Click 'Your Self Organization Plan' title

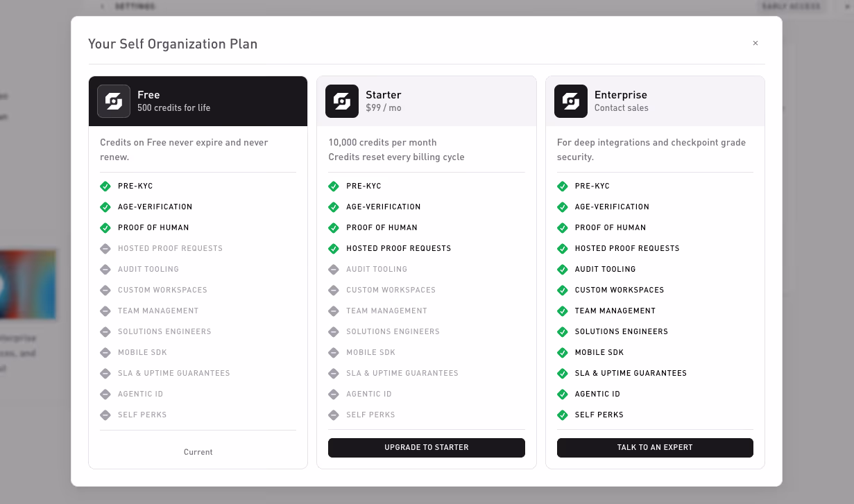(x=173, y=44)
